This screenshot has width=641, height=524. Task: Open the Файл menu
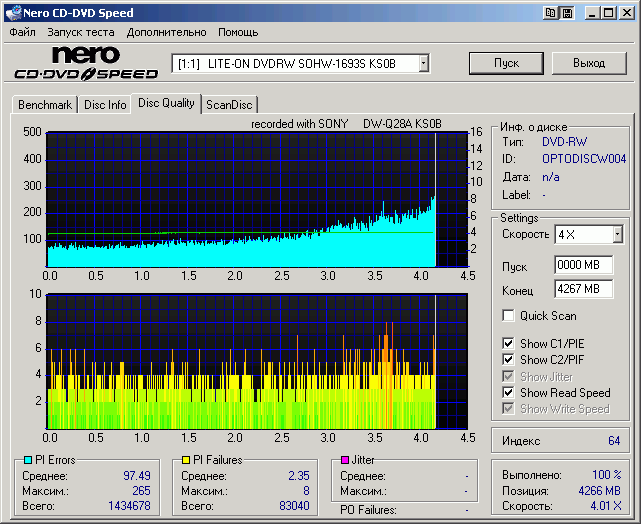(x=22, y=32)
